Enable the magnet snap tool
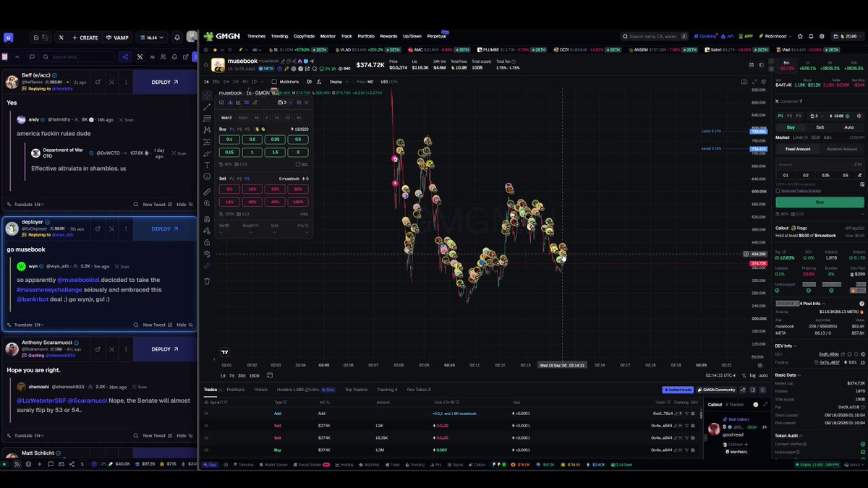The image size is (868, 488). [x=208, y=218]
